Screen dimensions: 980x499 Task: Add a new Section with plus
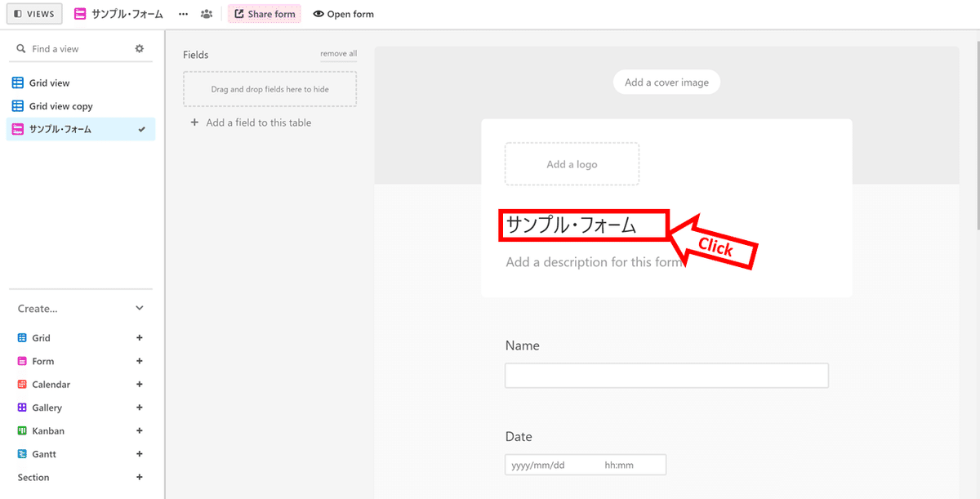pos(139,478)
